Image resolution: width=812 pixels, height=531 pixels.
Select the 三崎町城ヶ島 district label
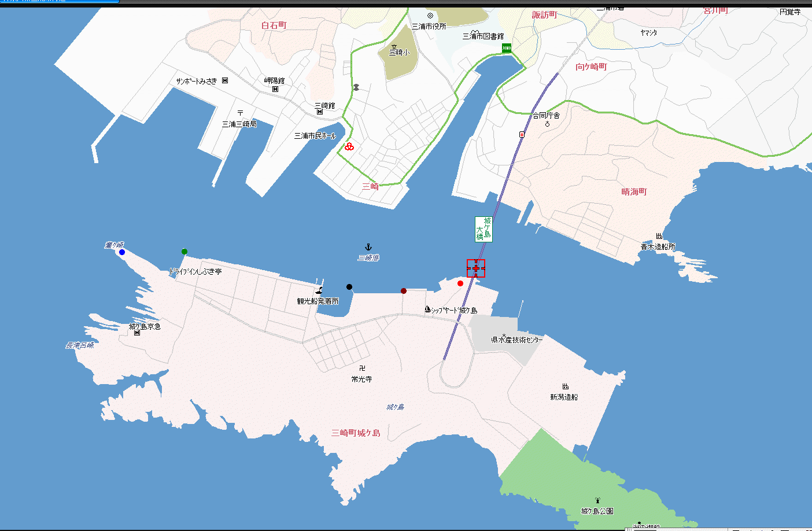tap(356, 433)
